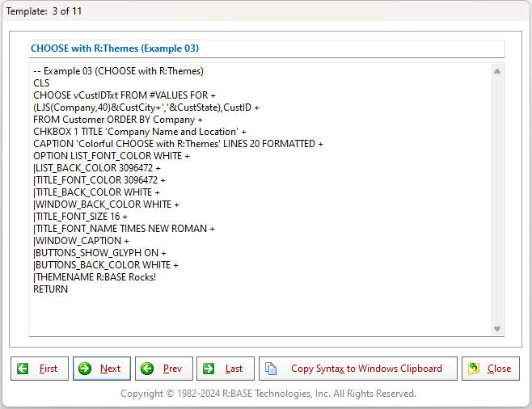
Task: Click line '|TITLE_FONT_NAME TIMES NEW ROMAN +'
Action: click(125, 229)
